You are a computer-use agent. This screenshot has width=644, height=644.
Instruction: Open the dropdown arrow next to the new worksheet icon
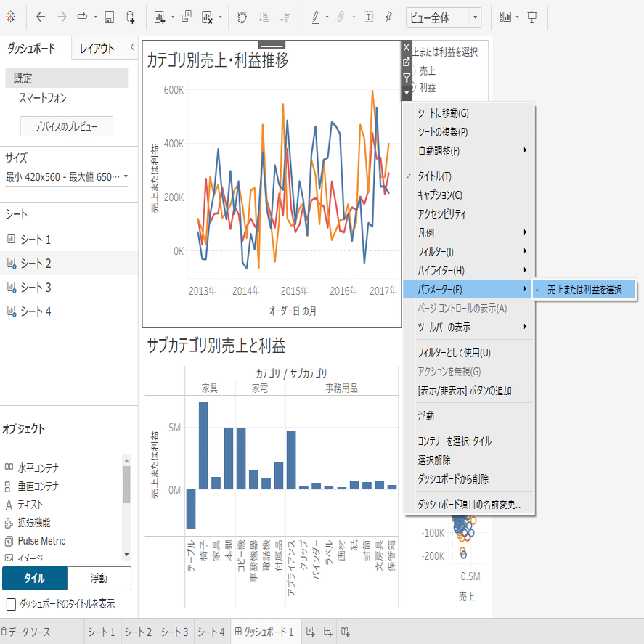[x=173, y=17]
